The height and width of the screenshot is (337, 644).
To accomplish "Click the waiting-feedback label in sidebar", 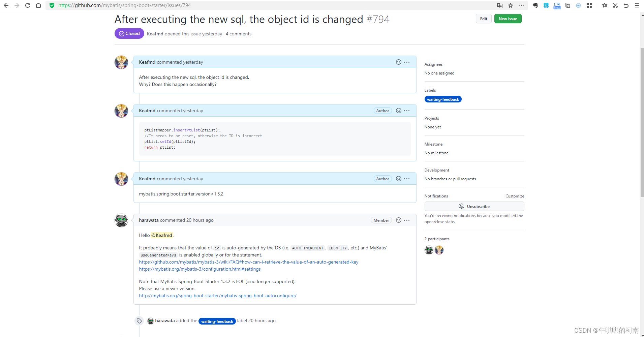I will [443, 99].
